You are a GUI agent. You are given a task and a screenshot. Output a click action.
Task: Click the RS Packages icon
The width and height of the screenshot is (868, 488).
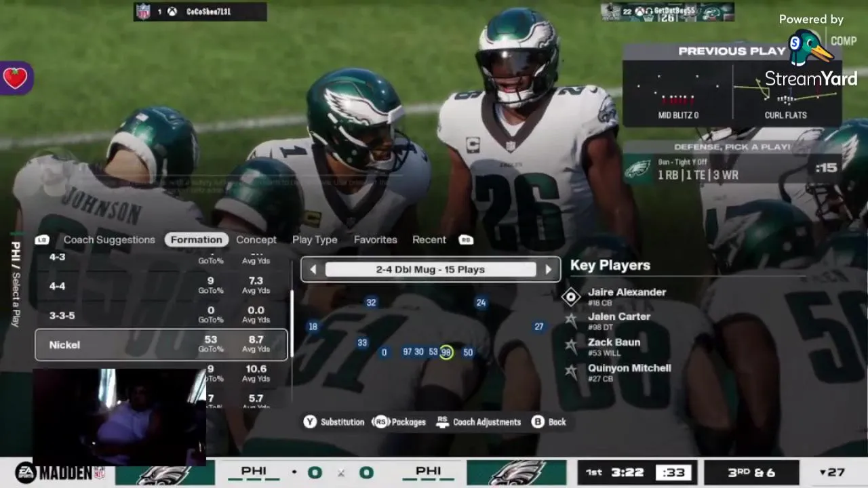pyautogui.click(x=380, y=422)
